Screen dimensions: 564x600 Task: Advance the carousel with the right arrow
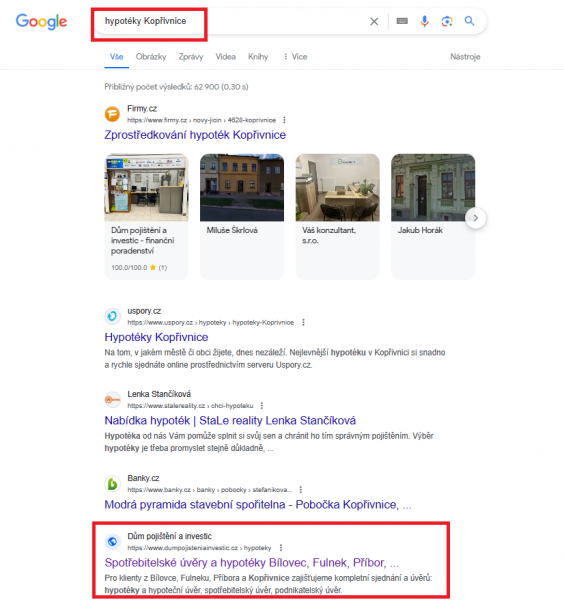coord(476,218)
